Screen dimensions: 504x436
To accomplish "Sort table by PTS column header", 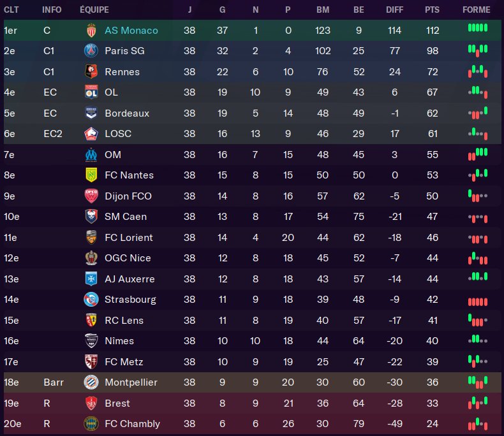I will pyautogui.click(x=432, y=10).
